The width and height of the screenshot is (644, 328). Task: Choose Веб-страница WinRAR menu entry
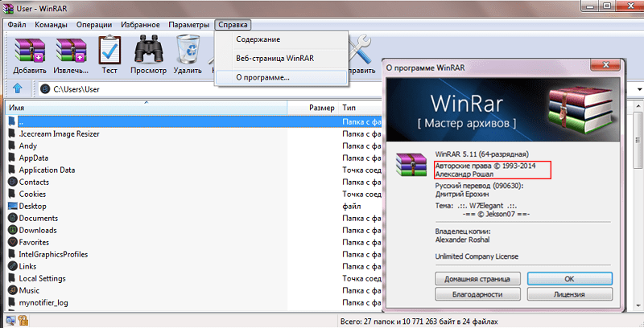281,58
